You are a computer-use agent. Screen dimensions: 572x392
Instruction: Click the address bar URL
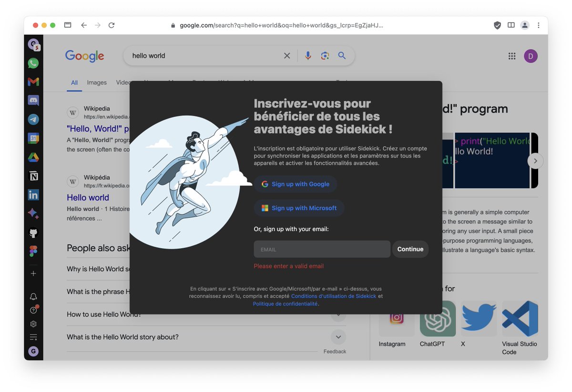click(281, 25)
